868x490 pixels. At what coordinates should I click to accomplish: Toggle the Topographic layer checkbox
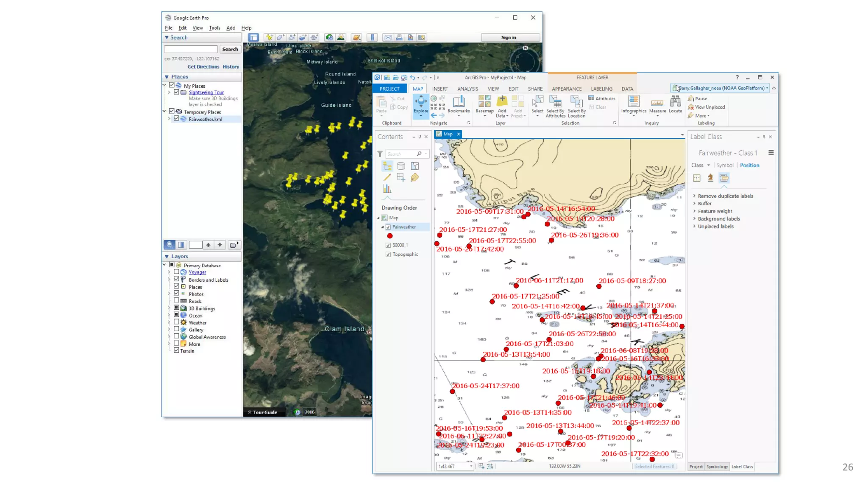pos(388,254)
